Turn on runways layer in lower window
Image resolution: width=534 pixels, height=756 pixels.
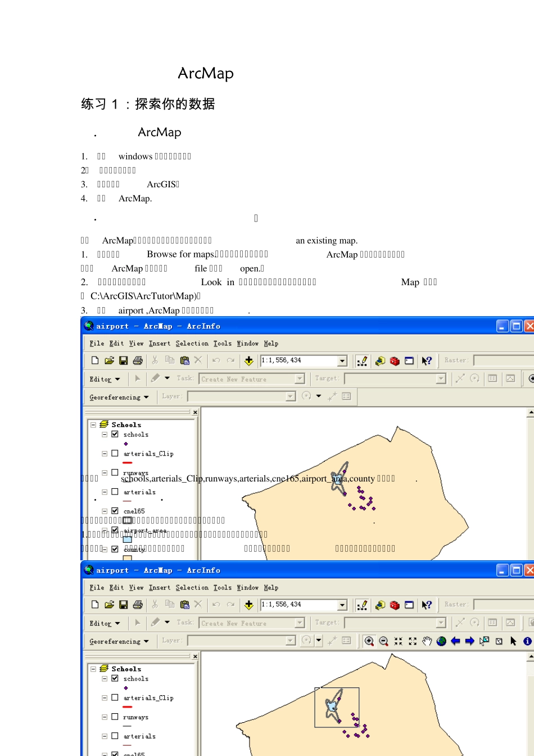click(115, 717)
